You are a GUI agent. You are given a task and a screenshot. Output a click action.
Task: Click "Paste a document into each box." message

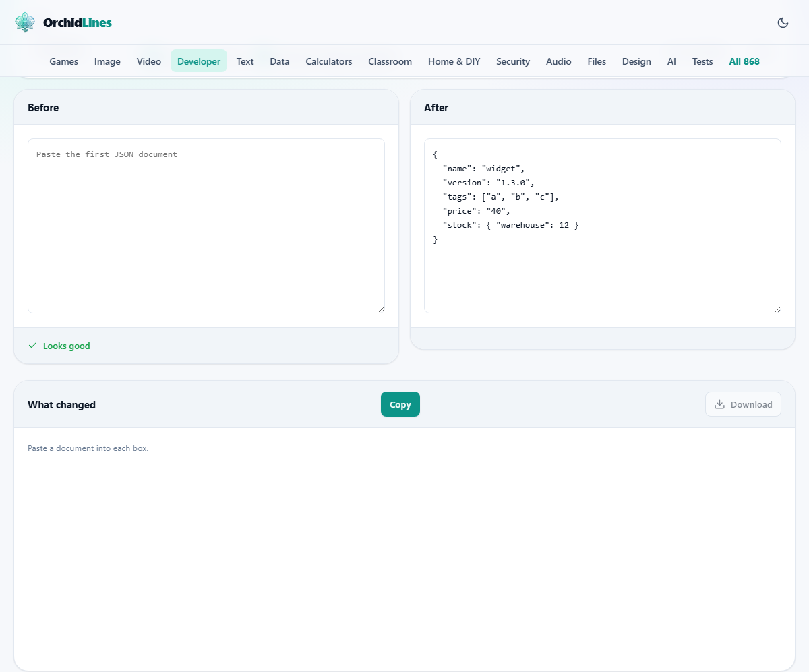(x=88, y=448)
